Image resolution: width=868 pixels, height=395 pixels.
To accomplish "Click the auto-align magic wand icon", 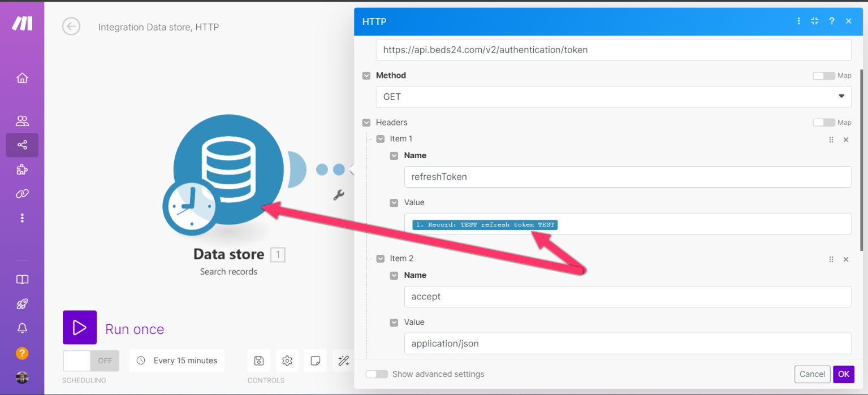I will (343, 361).
